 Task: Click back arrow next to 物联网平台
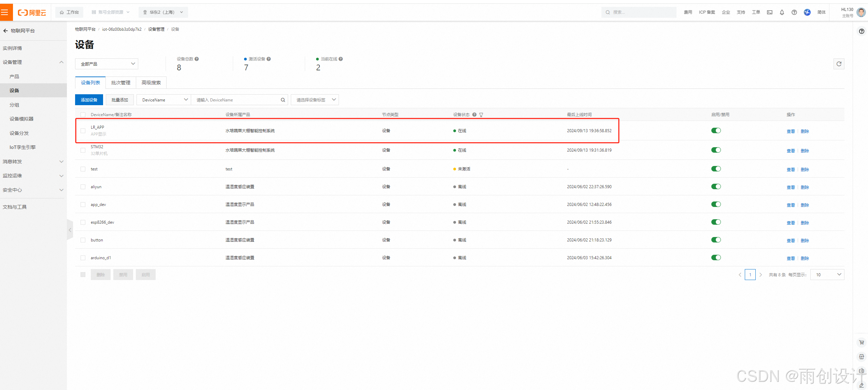point(5,31)
